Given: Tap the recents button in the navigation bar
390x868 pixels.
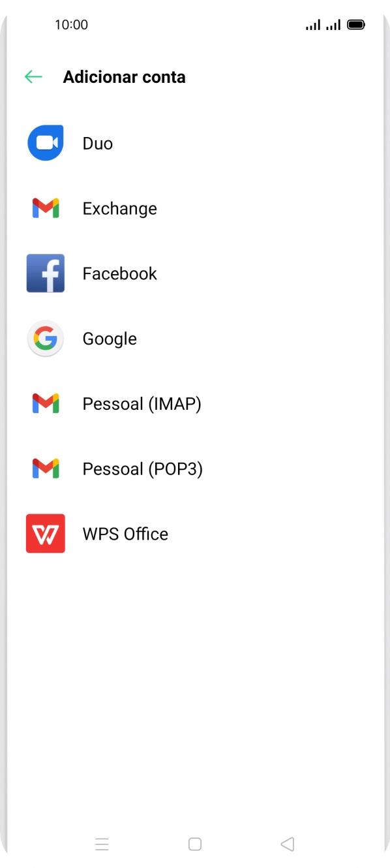Looking at the screenshot, I should click(x=102, y=844).
